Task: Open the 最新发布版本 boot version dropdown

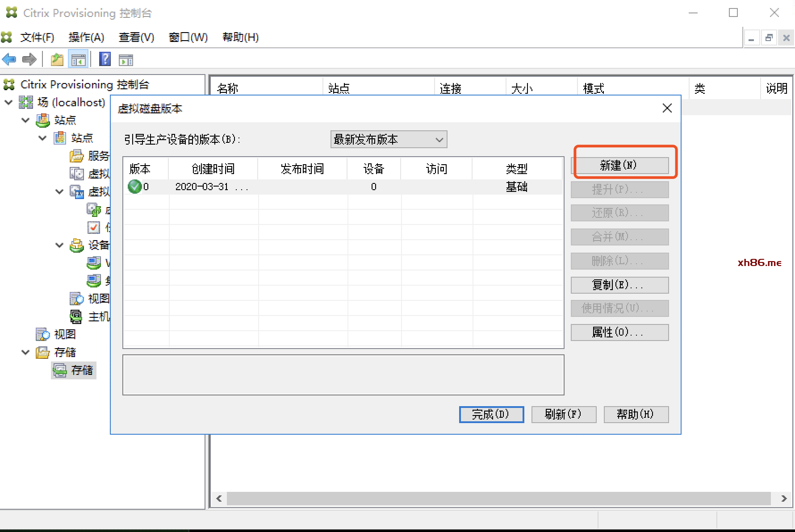Action: (389, 139)
